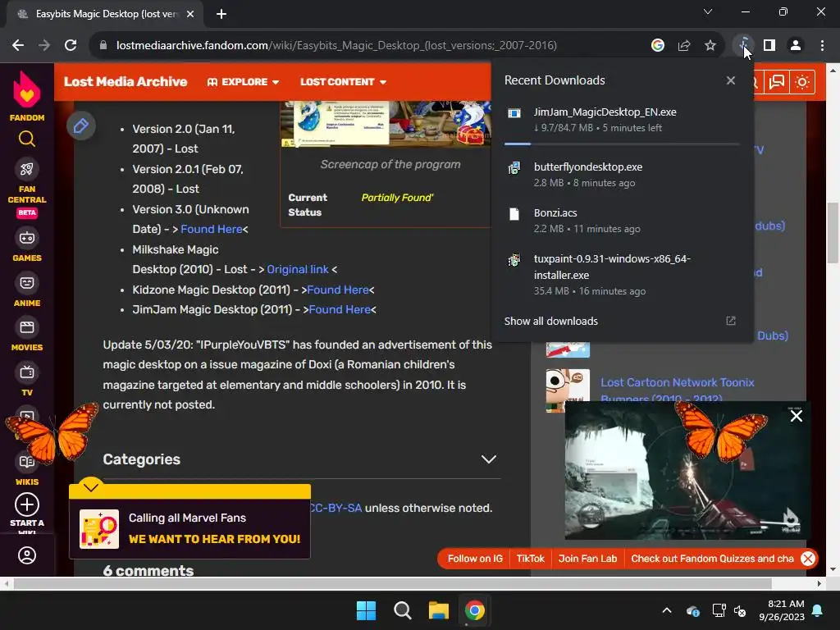Reload the page

(x=71, y=46)
